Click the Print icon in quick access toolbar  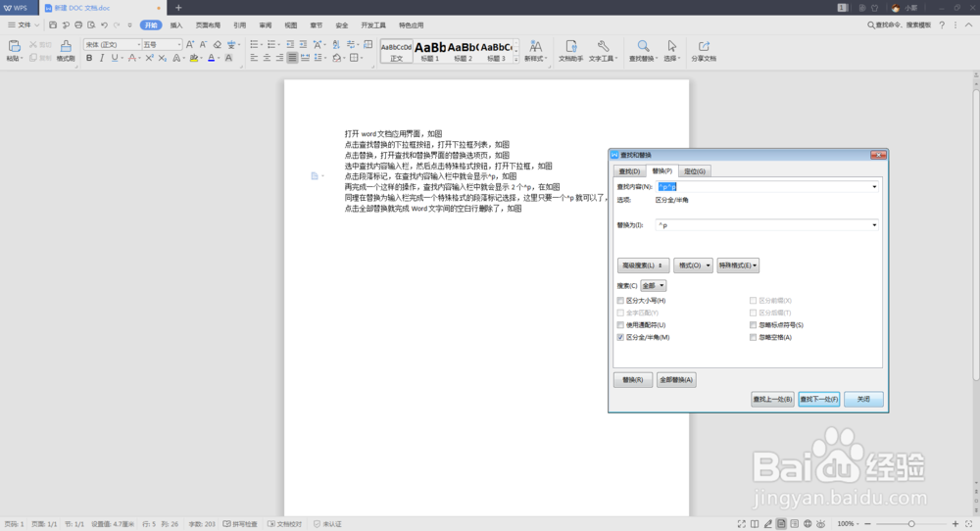point(78,25)
